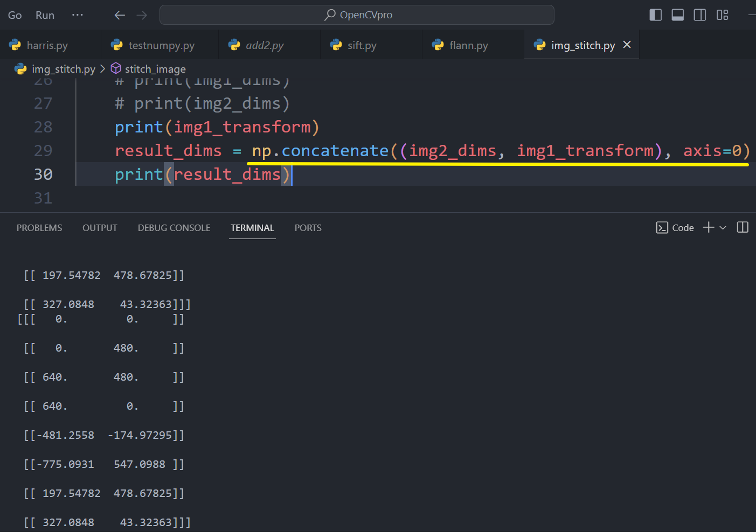Click print(result_dims) on line 30

click(203, 174)
